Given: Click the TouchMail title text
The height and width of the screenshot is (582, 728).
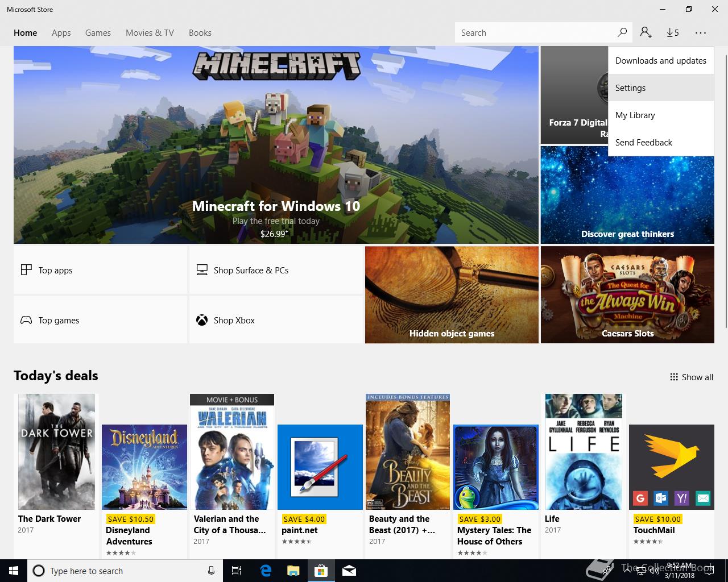Looking at the screenshot, I should pyautogui.click(x=654, y=530).
